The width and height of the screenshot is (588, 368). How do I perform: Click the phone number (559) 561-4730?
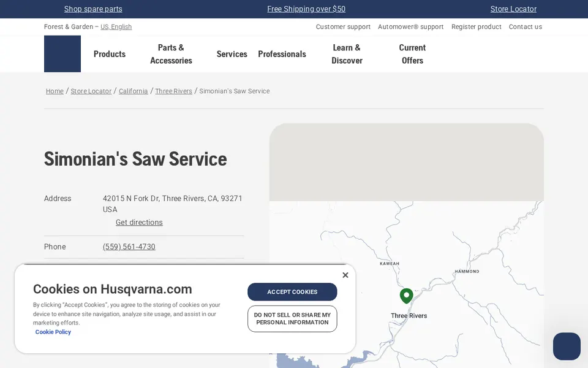tap(129, 247)
